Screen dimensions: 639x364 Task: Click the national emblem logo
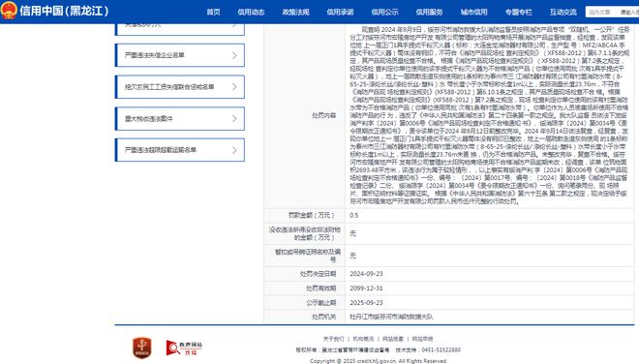coord(9,11)
